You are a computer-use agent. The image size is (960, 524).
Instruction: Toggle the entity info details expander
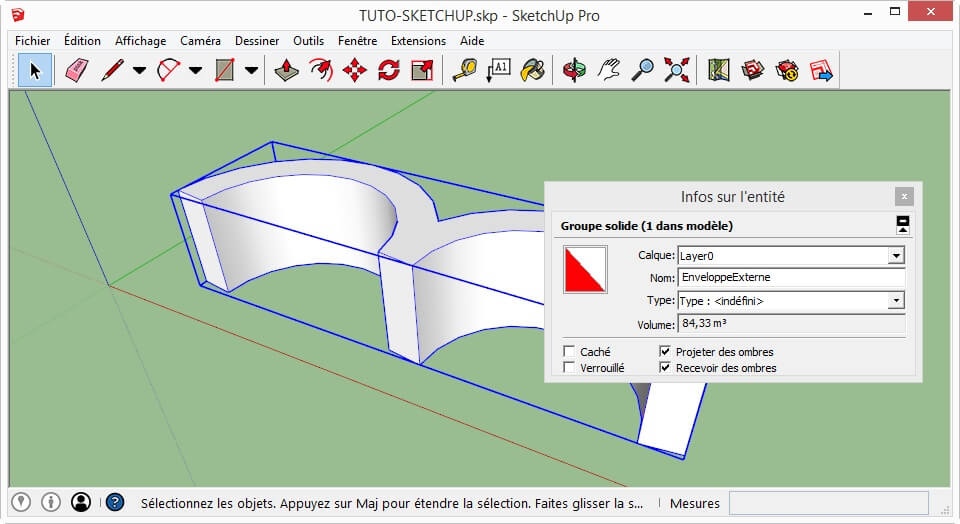(902, 225)
